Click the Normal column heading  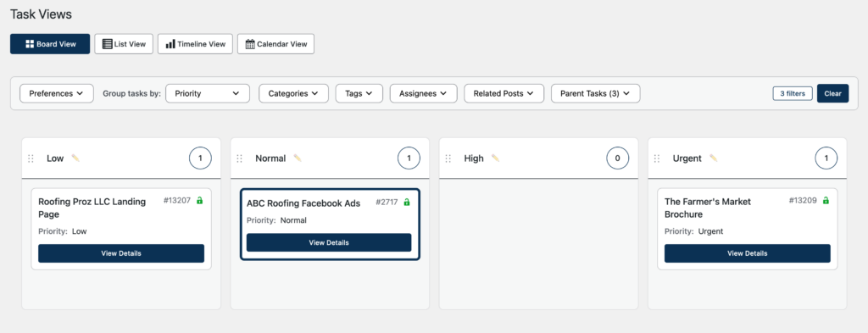pos(270,158)
